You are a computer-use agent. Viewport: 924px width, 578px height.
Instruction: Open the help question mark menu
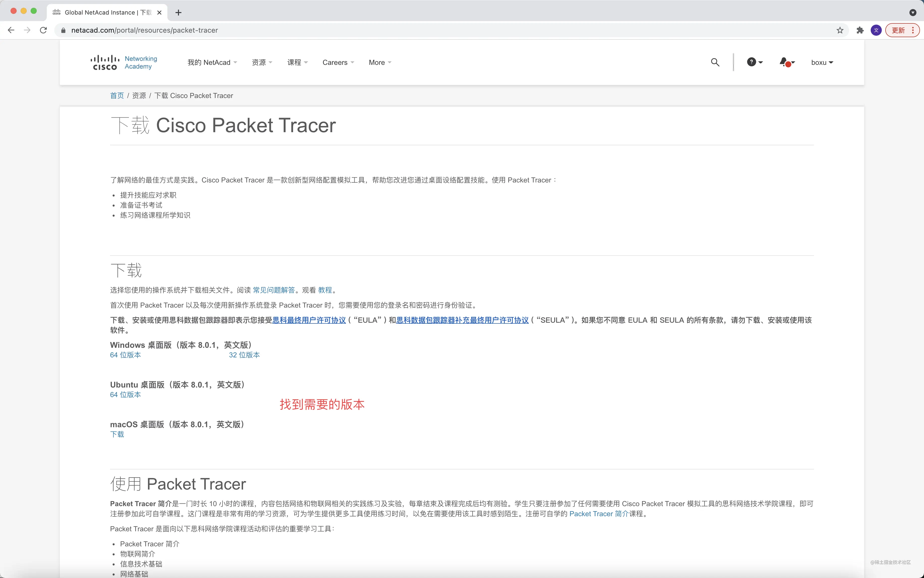(755, 62)
